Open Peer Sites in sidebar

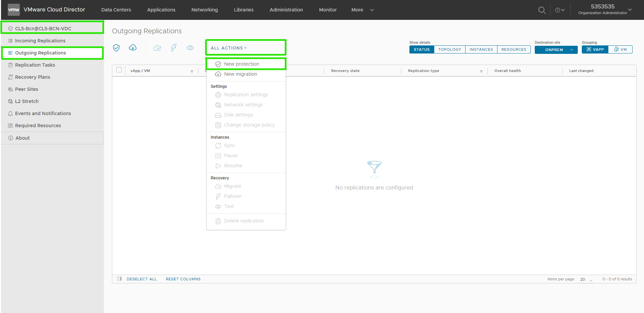click(52, 89)
